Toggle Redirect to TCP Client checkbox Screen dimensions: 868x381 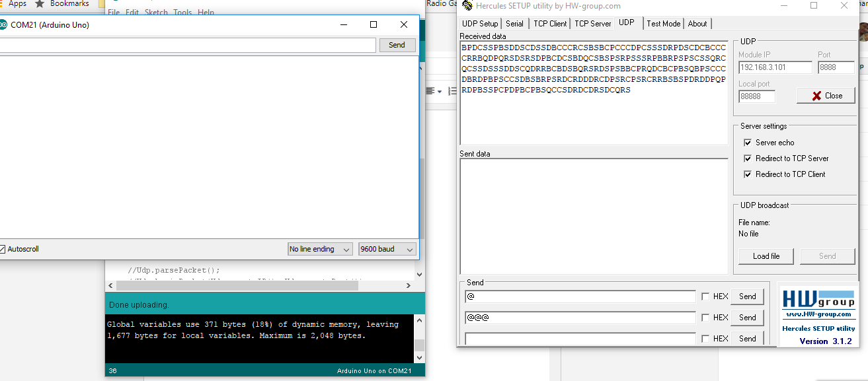tap(748, 174)
